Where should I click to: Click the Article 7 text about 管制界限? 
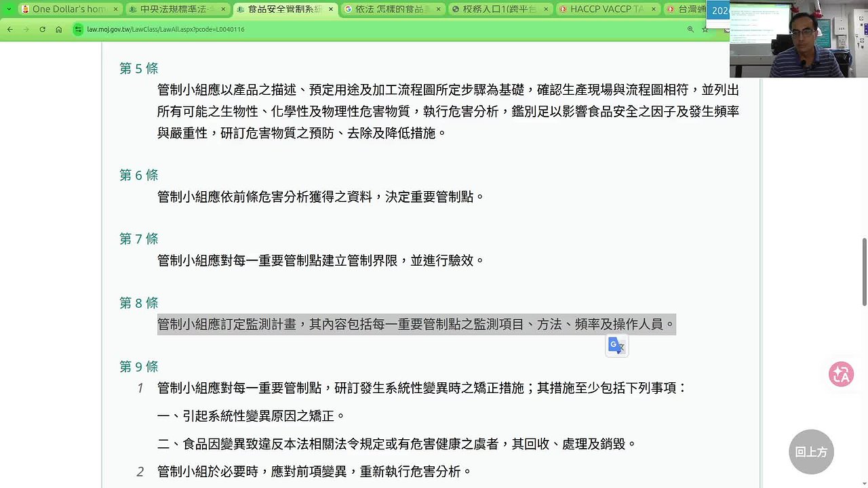coord(321,260)
